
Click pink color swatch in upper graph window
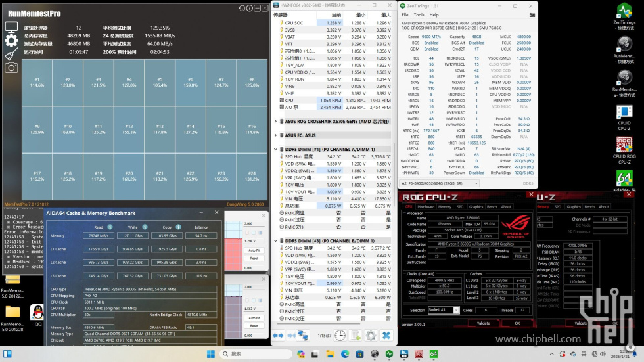pos(248,233)
